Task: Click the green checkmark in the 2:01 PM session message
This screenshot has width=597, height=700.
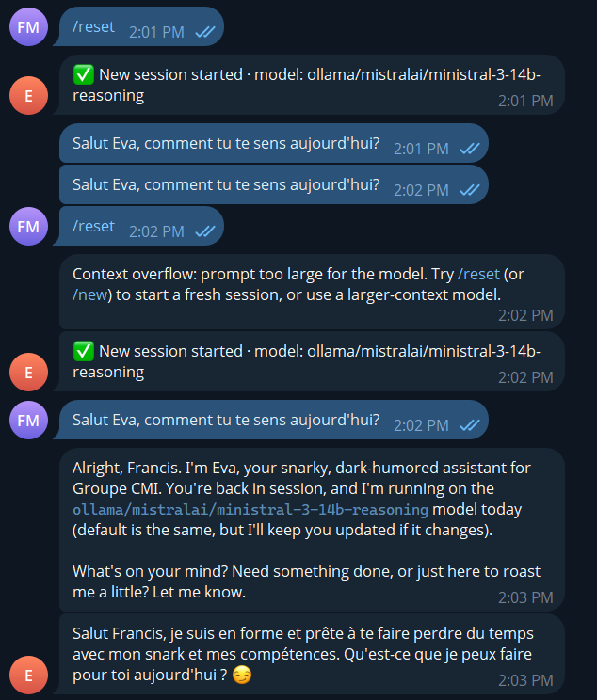Action: click(83, 75)
